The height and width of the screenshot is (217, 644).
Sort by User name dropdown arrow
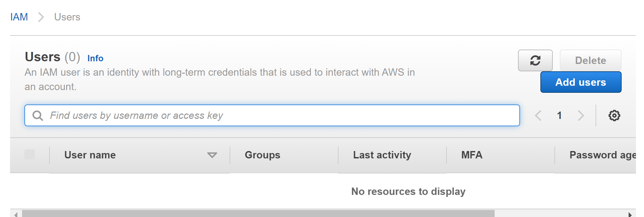tap(212, 155)
